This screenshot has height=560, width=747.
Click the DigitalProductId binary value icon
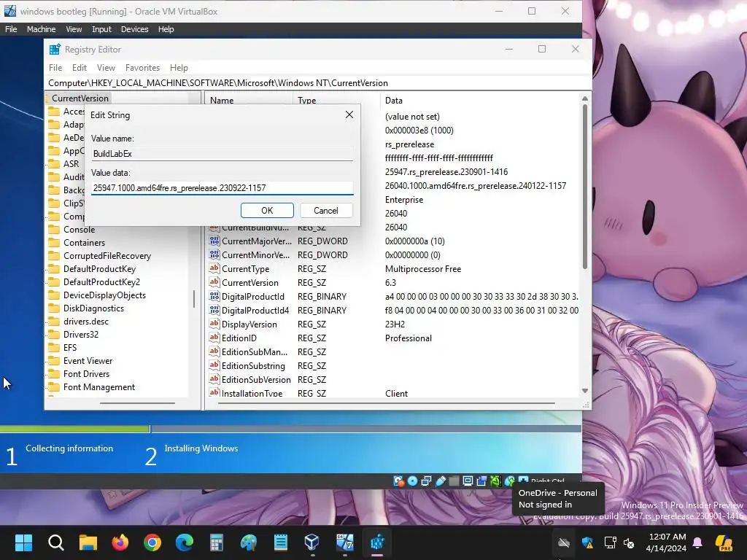click(214, 296)
